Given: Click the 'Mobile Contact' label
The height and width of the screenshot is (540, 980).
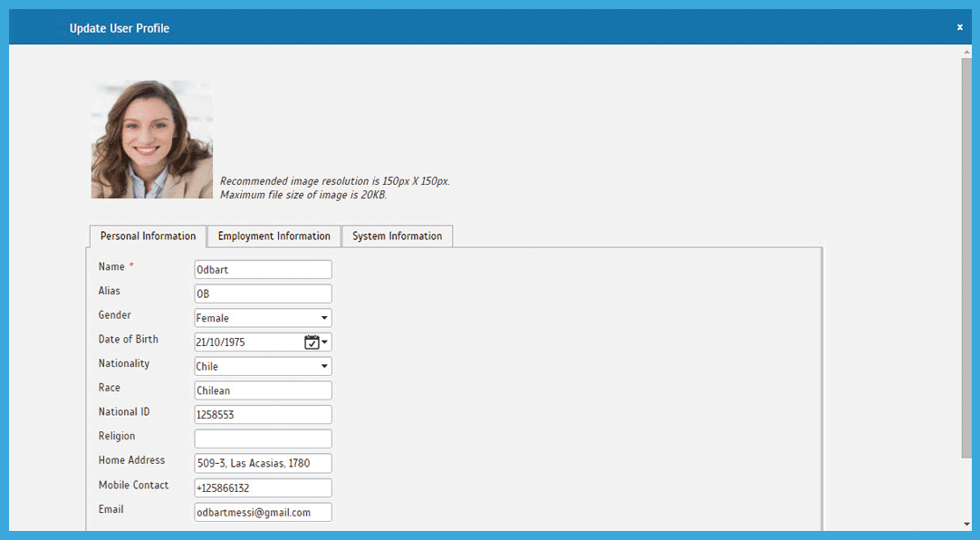Looking at the screenshot, I should (133, 485).
